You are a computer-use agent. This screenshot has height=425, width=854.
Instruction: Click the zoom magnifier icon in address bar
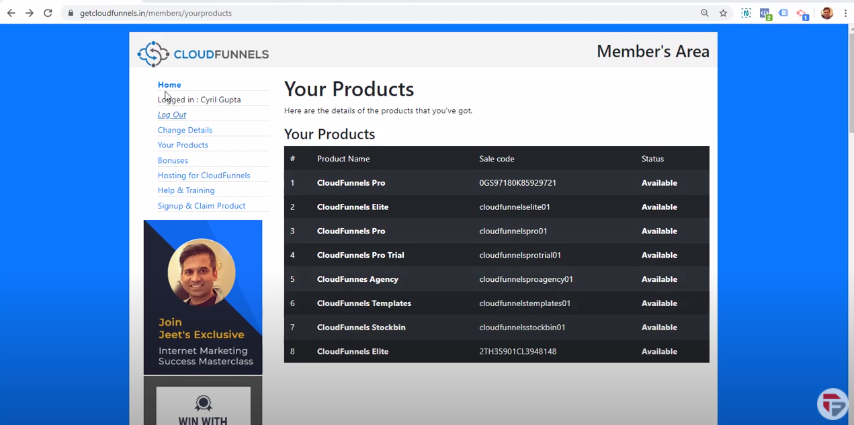pos(705,13)
